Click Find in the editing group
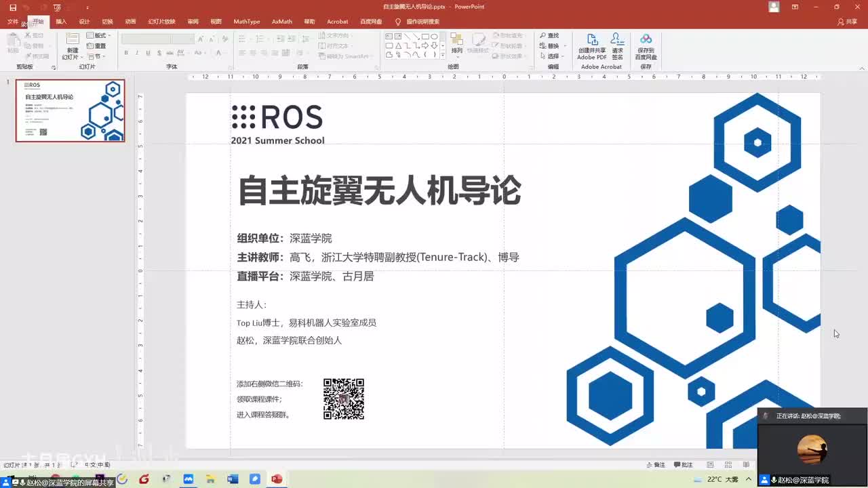The width and height of the screenshot is (868, 488). 550,36
